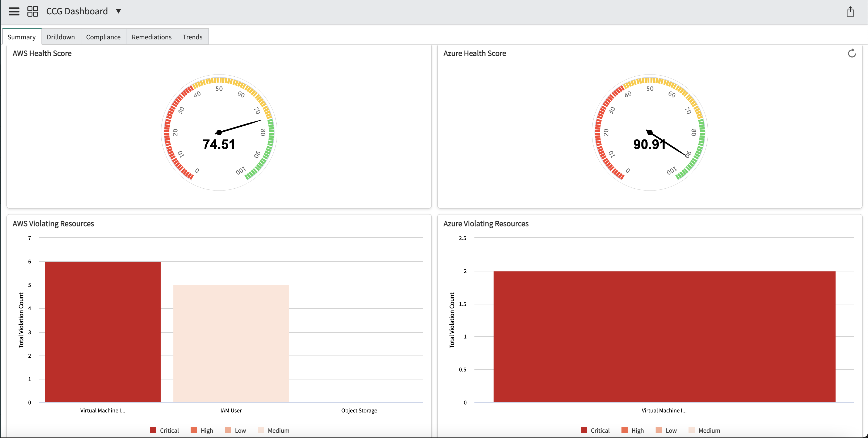868x438 pixels.
Task: Click the Azure Health Score heading
Action: pyautogui.click(x=474, y=53)
